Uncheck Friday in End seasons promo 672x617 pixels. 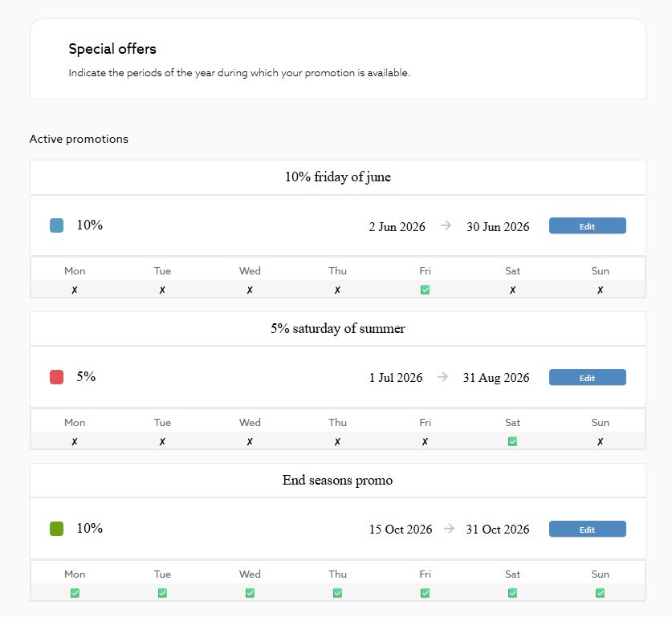coord(425,593)
